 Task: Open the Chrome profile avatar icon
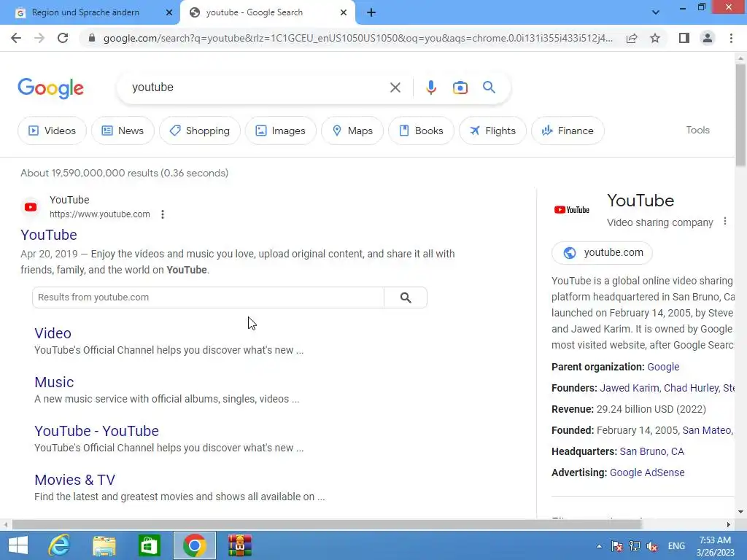tap(708, 38)
